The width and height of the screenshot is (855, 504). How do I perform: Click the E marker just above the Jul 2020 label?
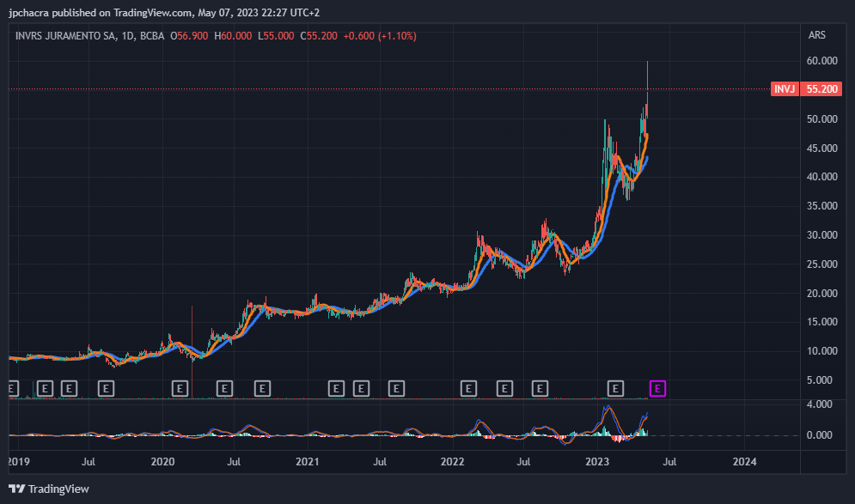(x=224, y=388)
